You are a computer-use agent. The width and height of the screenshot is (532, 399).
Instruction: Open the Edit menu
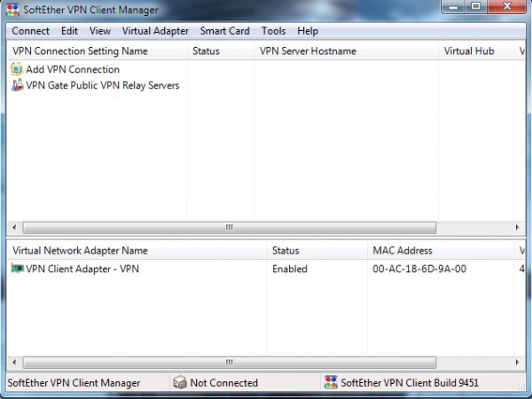[x=69, y=31]
